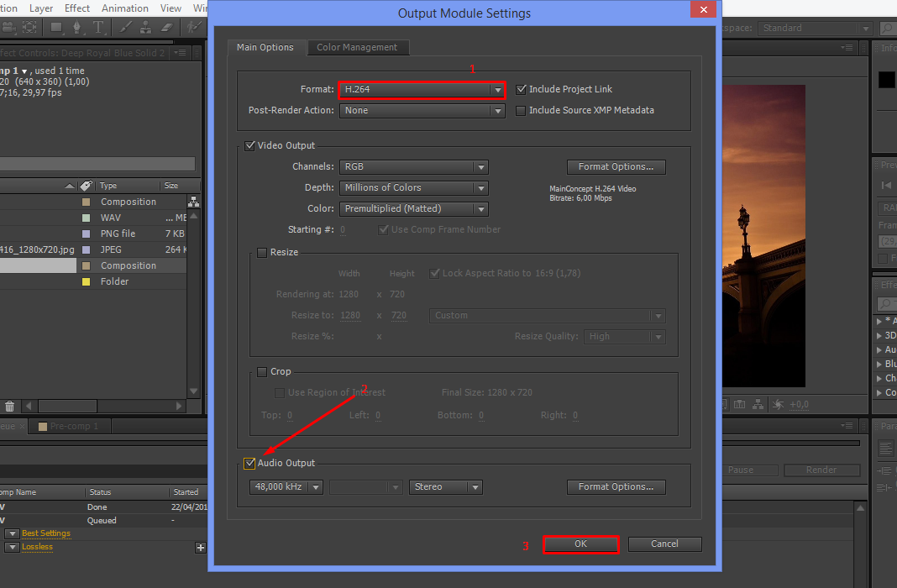Click the green WAV label swatch

click(87, 218)
